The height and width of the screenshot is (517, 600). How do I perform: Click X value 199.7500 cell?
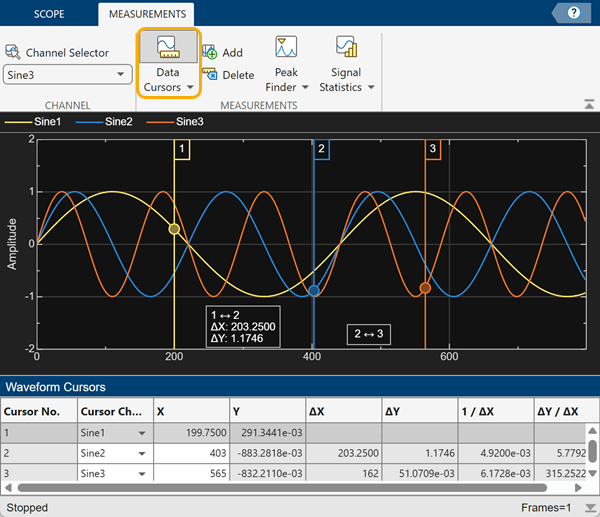point(191,433)
